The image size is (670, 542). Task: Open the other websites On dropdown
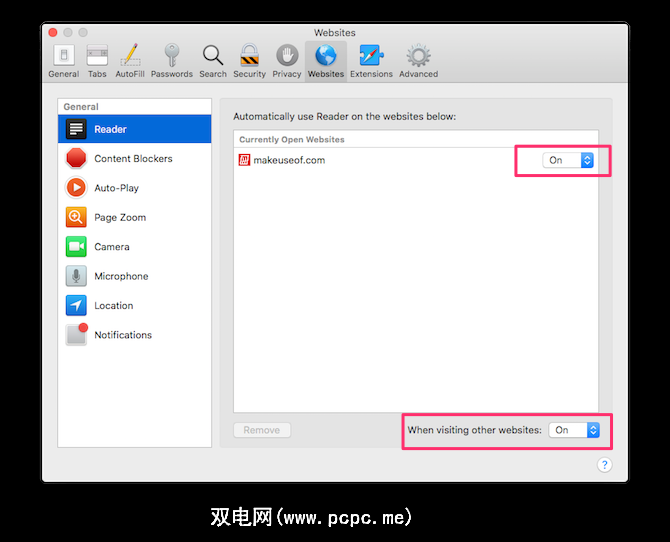point(574,430)
